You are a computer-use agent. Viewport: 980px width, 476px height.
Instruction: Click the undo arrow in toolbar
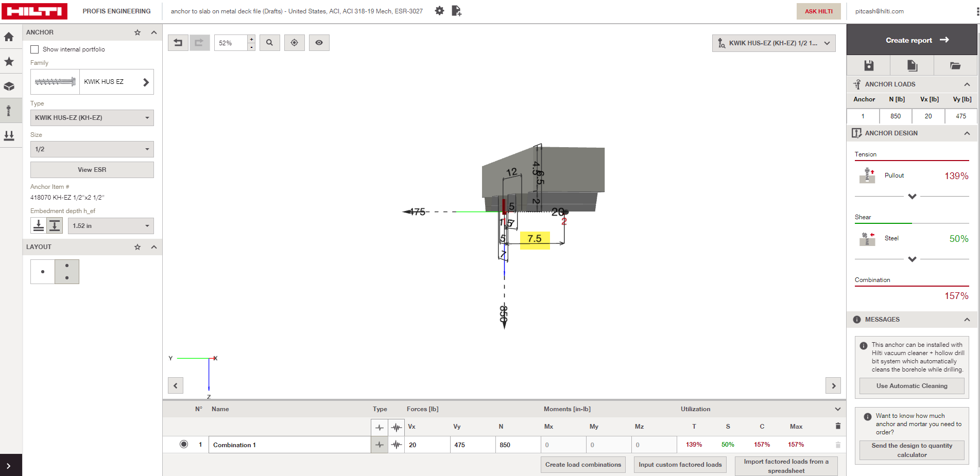pyautogui.click(x=178, y=43)
